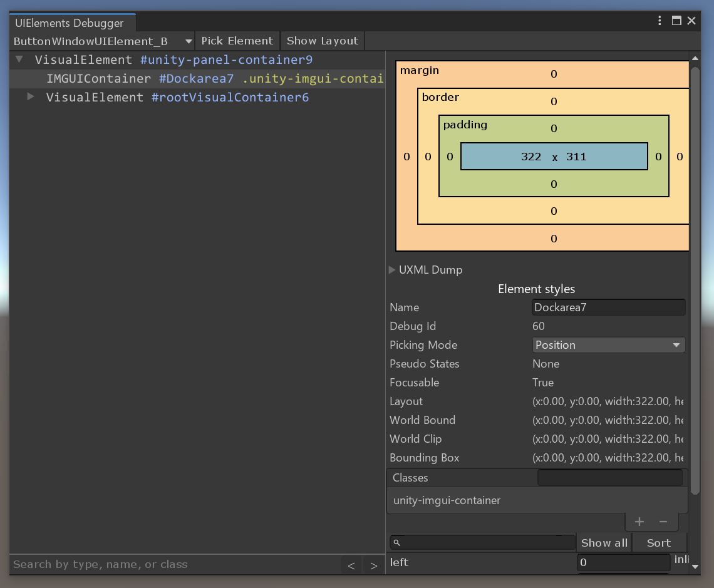Select IMGUIContainer #Dockarea7 row
The height and width of the screenshot is (588, 714).
tap(197, 79)
